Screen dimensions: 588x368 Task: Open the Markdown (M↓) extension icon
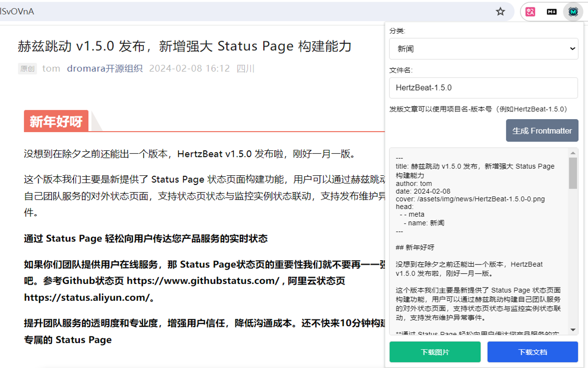tap(552, 11)
